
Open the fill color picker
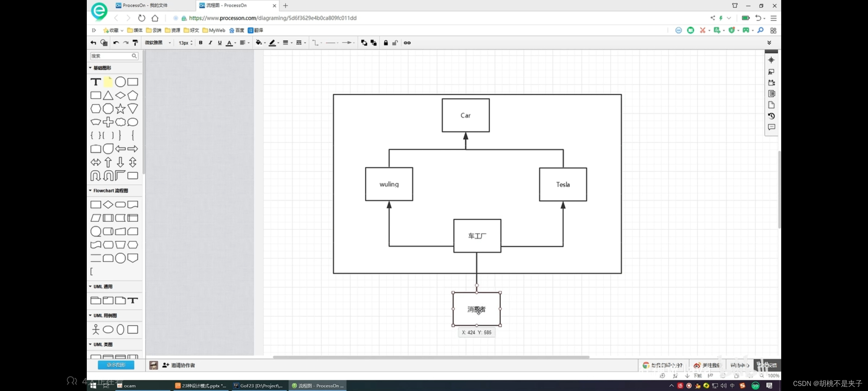[x=260, y=43]
